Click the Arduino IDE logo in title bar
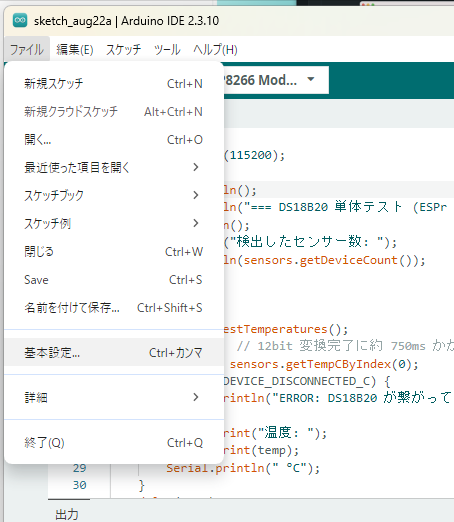 (x=20, y=21)
